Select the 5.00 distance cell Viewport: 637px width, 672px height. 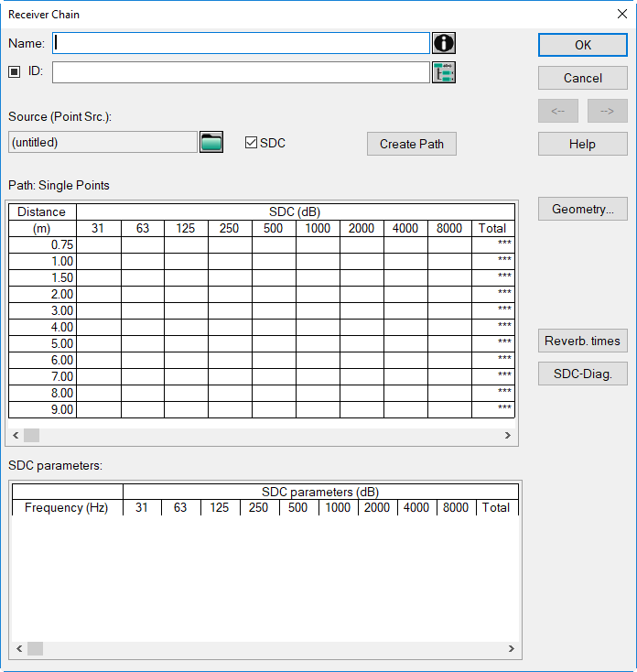[42, 343]
